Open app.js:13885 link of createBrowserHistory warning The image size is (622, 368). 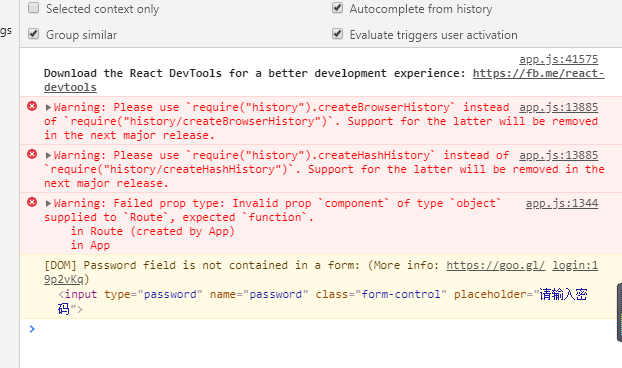(x=559, y=107)
